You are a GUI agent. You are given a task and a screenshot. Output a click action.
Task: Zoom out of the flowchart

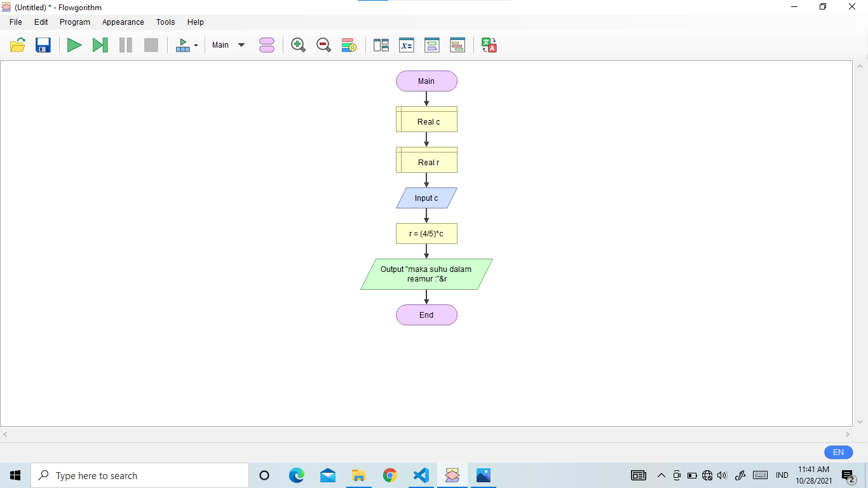(x=323, y=44)
